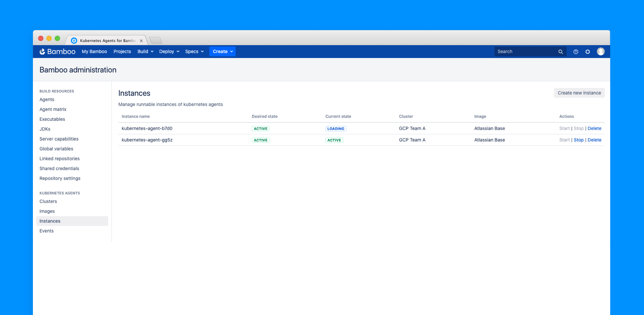Screen dimensions: 644x315
Task: Click Stop for kubernetes-agent-b7d0
Action: [x=579, y=128]
